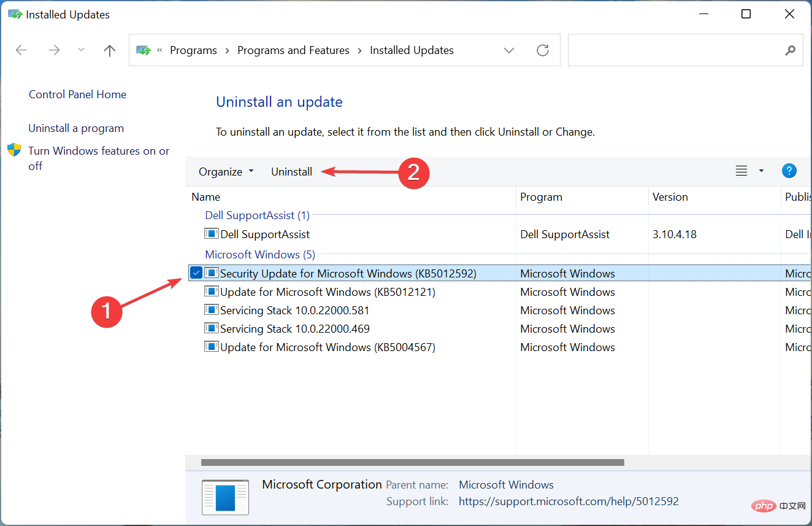Click the title bar Installed Updates icon
This screenshot has width=812, height=526.
click(15, 14)
